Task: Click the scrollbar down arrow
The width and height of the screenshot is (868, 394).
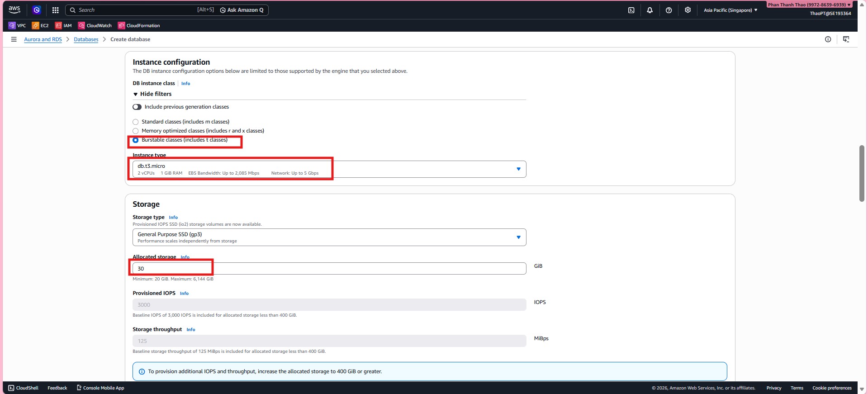Action: click(x=862, y=389)
